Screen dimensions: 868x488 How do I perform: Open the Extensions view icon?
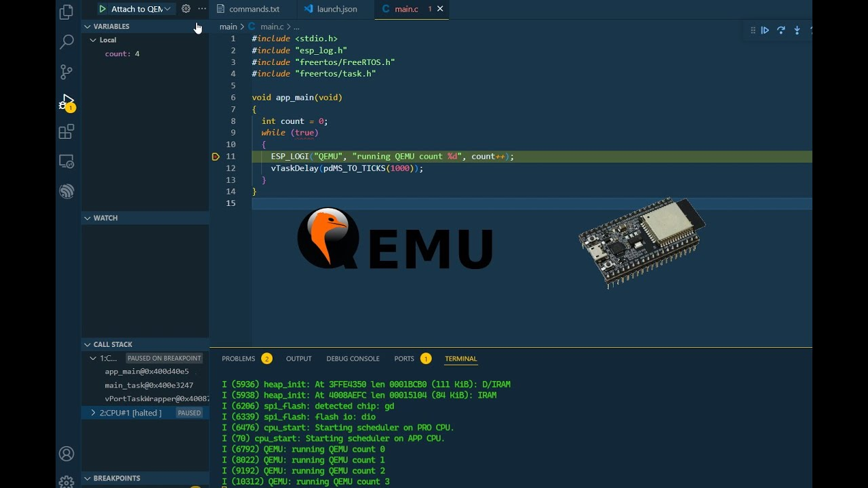(66, 132)
